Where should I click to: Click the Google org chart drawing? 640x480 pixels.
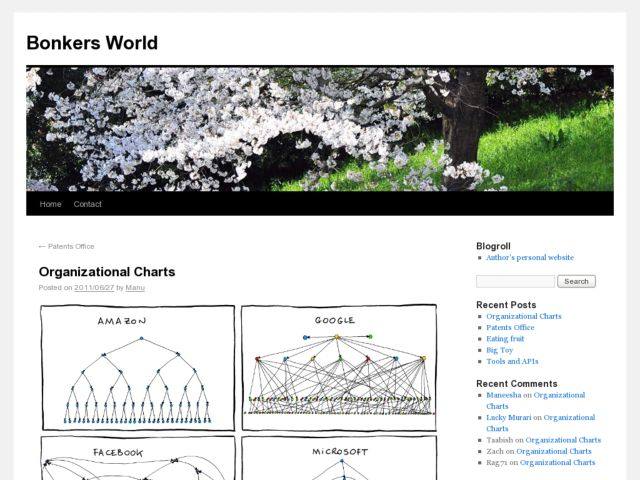(338, 368)
